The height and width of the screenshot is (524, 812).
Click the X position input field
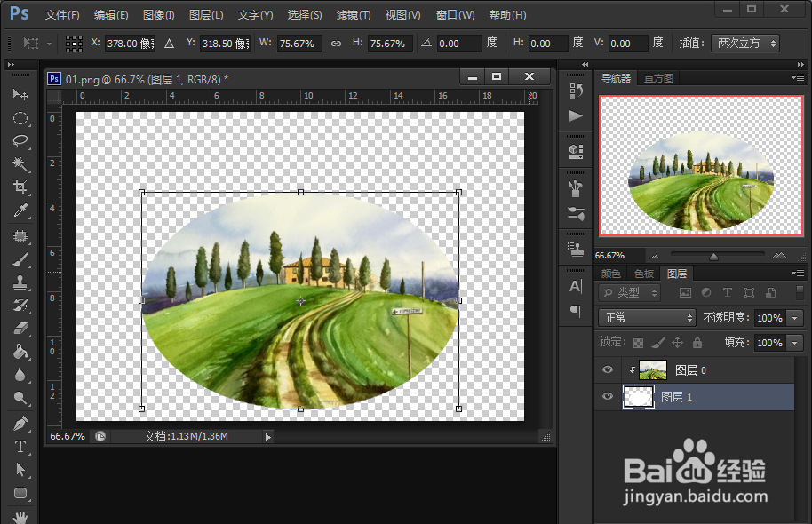point(131,44)
